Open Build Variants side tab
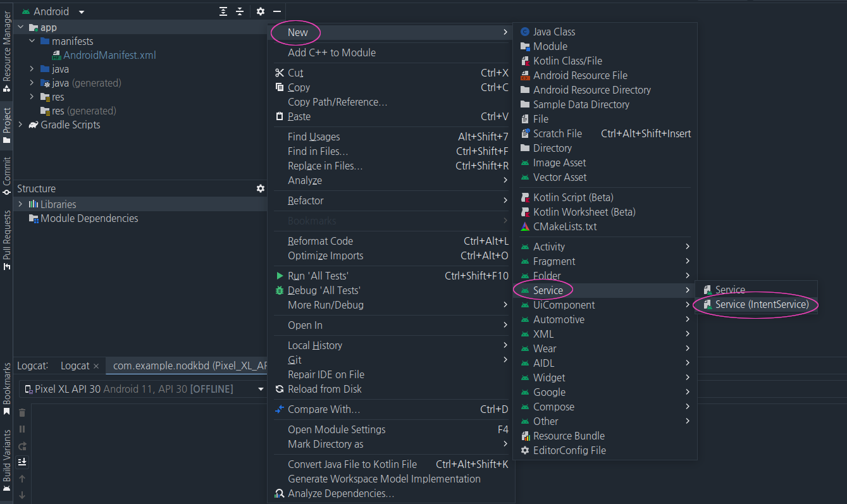Viewport: 847px width, 504px height. coord(6,460)
